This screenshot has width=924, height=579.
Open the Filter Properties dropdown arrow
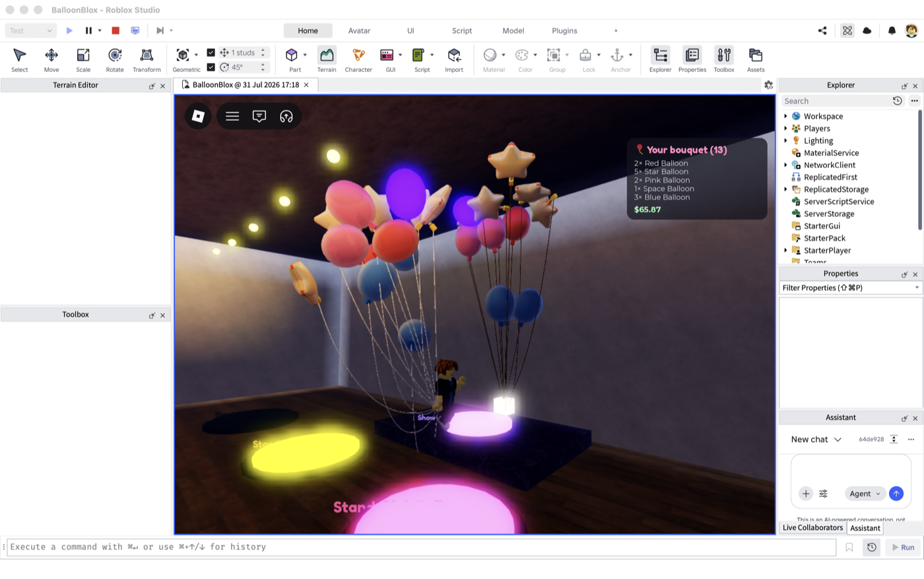tap(917, 288)
